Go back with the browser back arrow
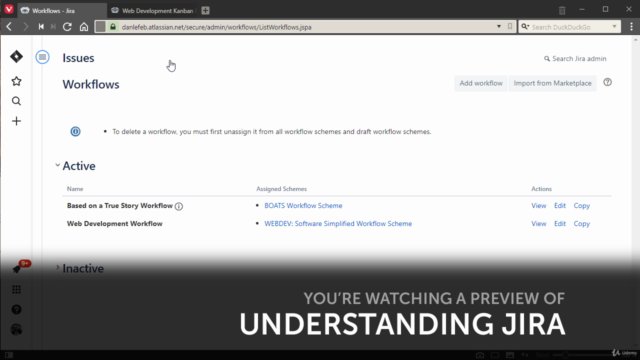Screen dimensions: 640x360 point(9,27)
